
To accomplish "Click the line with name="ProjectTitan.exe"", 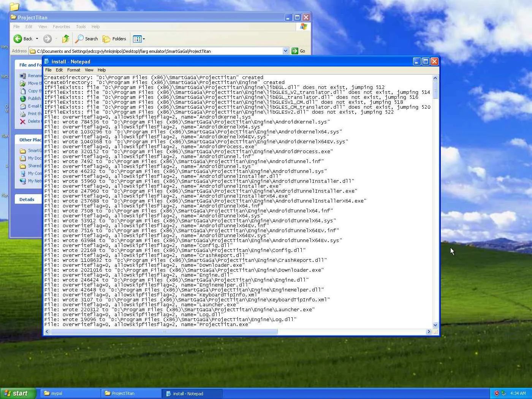I will (x=147, y=325).
